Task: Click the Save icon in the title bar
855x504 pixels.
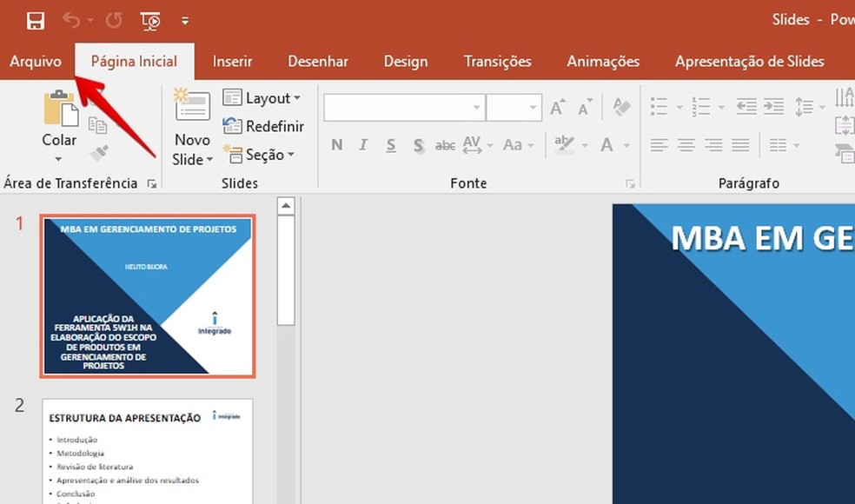Action: pos(36,20)
